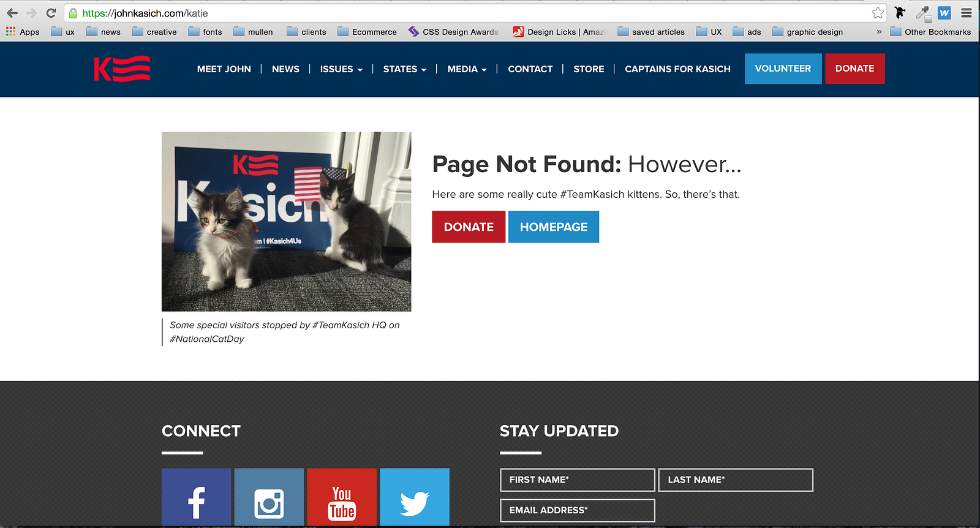Viewport: 980px width, 528px height.
Task: Open the MEET JOHN nav item
Action: click(224, 69)
